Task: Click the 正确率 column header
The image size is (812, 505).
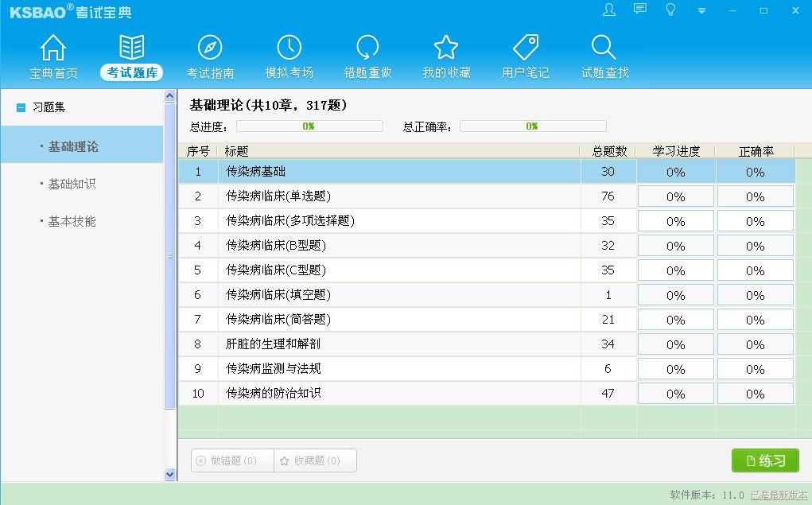Action: pos(756,151)
